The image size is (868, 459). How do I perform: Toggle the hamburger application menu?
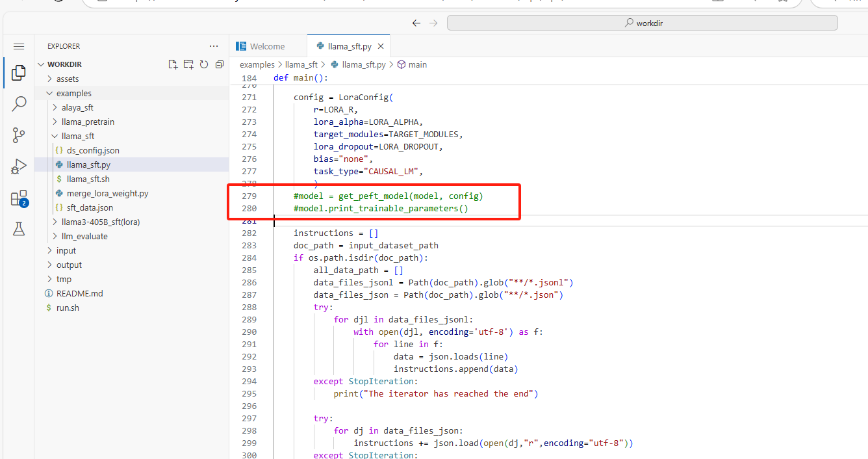coord(19,46)
